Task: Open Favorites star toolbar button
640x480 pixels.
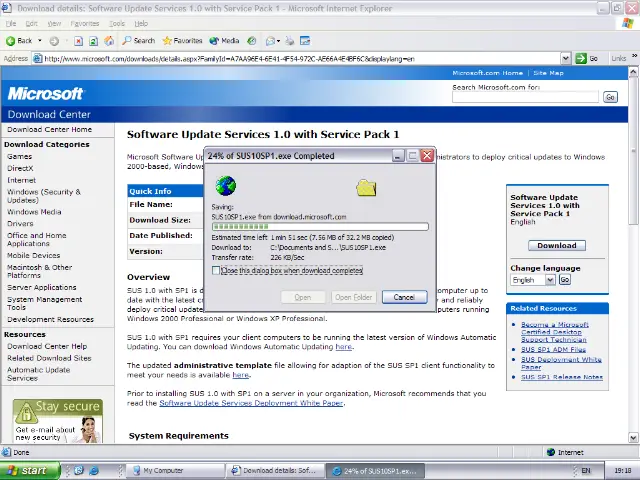Action: point(182,41)
